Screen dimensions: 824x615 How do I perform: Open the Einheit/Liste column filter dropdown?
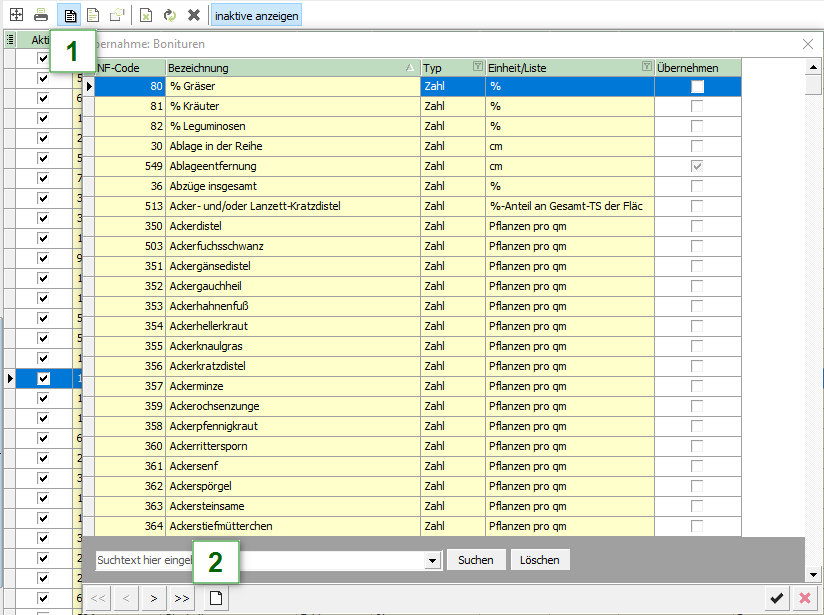coord(646,67)
